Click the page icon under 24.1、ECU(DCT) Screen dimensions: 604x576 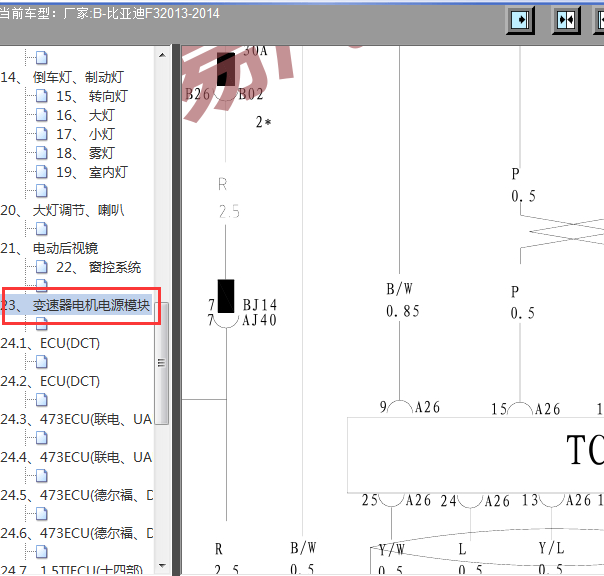[42, 362]
